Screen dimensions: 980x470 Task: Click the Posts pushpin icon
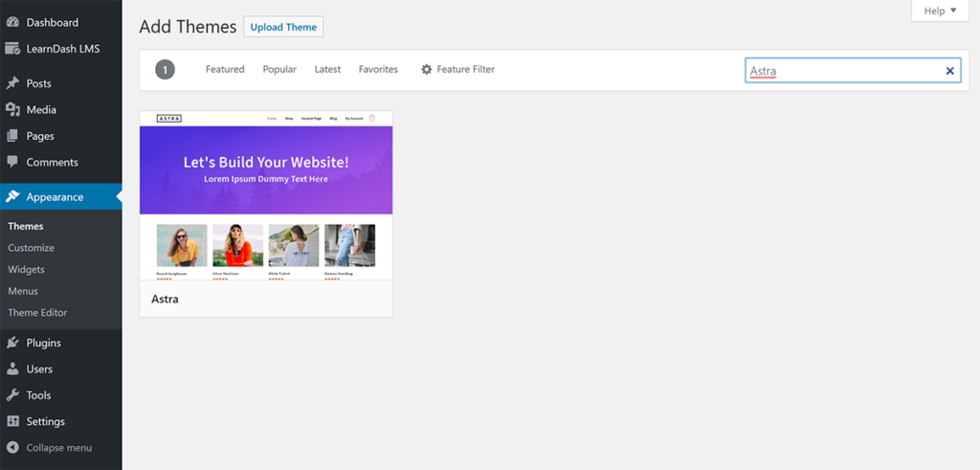click(12, 83)
